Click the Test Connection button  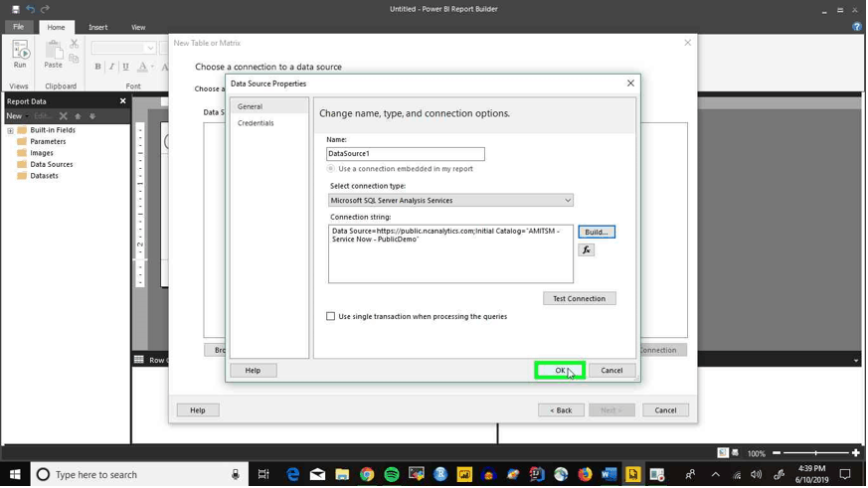click(x=579, y=298)
